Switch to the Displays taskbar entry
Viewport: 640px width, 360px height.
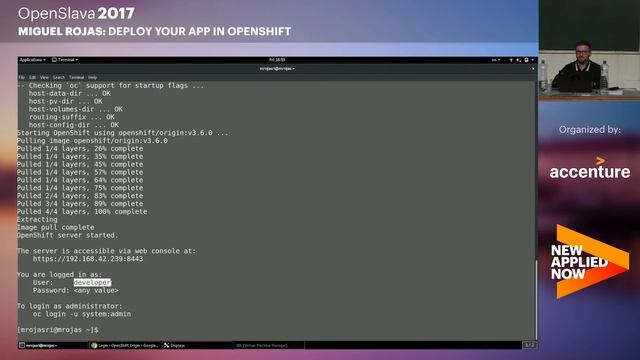(x=197, y=345)
